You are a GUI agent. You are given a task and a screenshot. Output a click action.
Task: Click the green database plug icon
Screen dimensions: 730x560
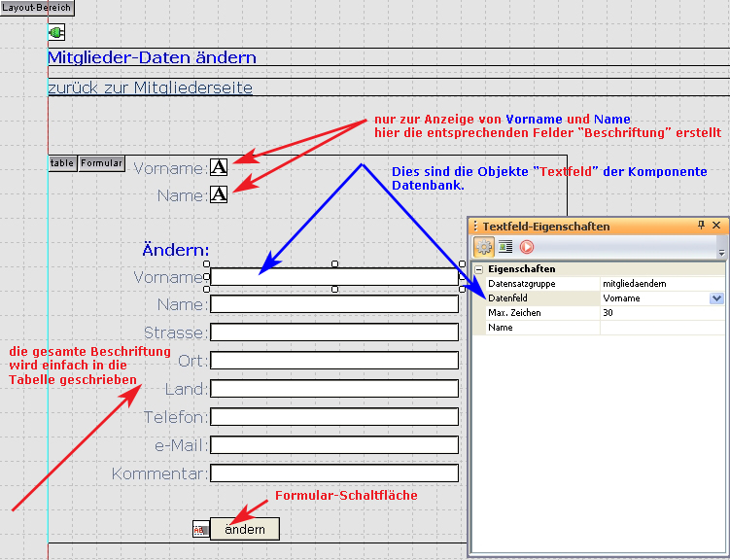[56, 33]
